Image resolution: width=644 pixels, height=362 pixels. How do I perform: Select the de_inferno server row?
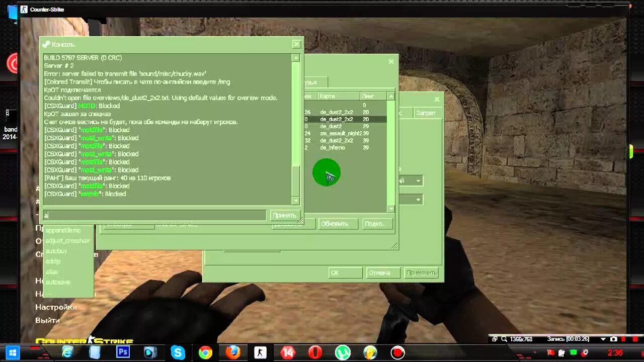(345, 148)
